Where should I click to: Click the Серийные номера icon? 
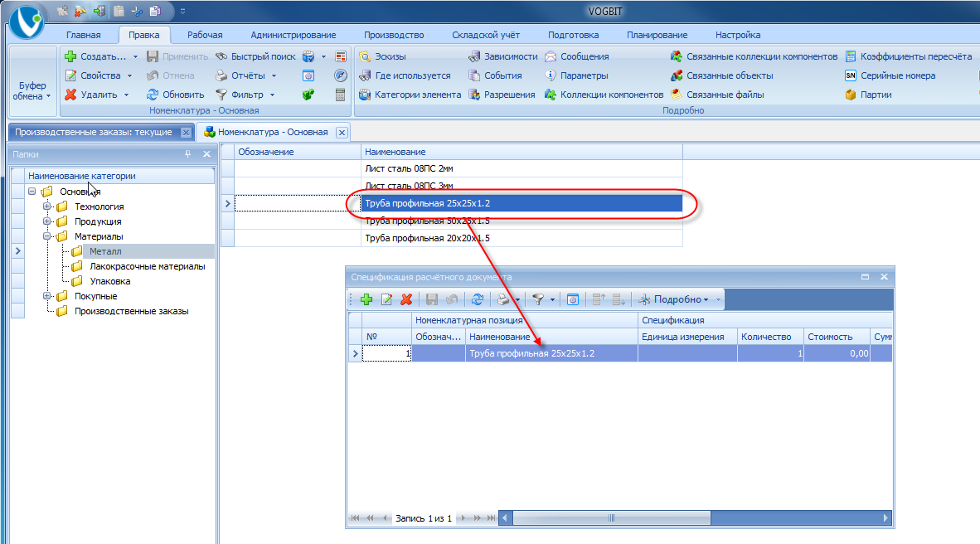pyautogui.click(x=851, y=75)
